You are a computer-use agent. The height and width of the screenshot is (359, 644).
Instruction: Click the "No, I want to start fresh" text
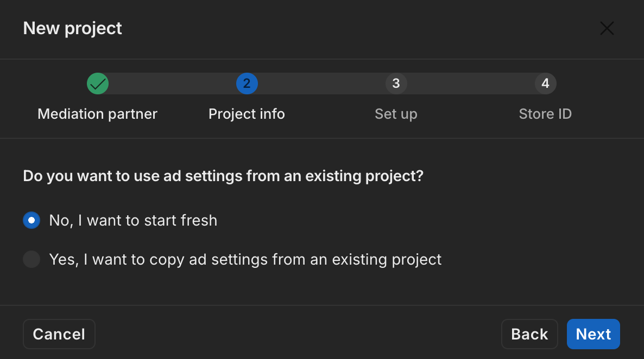pos(133,220)
